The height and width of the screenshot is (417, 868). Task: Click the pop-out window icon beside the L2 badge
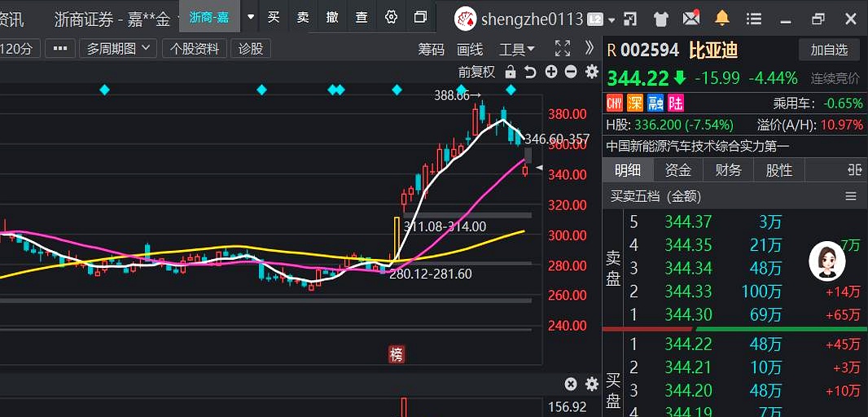(630, 20)
